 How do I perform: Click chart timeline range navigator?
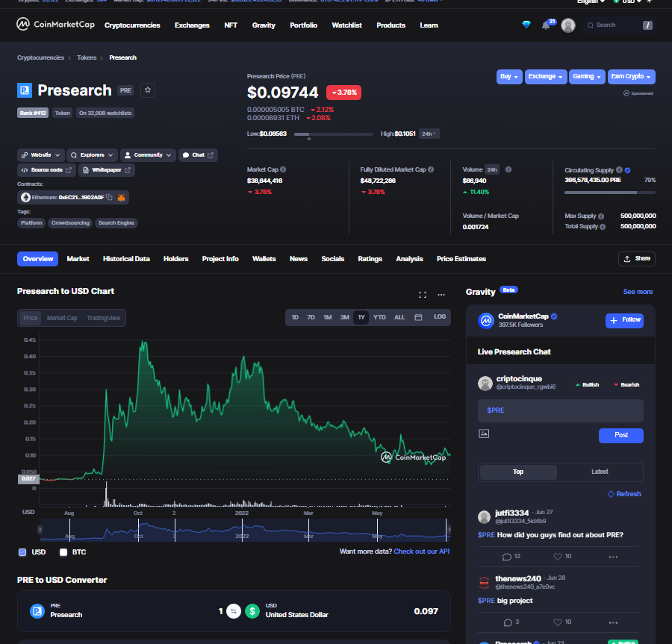244,530
